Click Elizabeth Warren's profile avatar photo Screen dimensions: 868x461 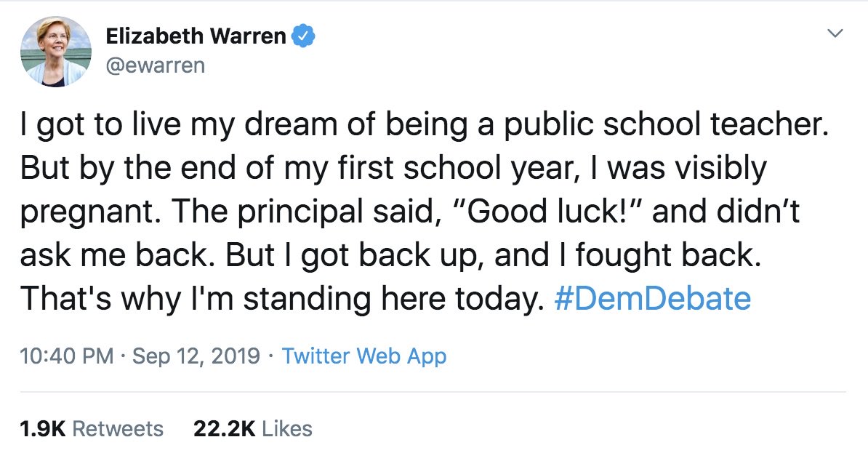[x=55, y=50]
